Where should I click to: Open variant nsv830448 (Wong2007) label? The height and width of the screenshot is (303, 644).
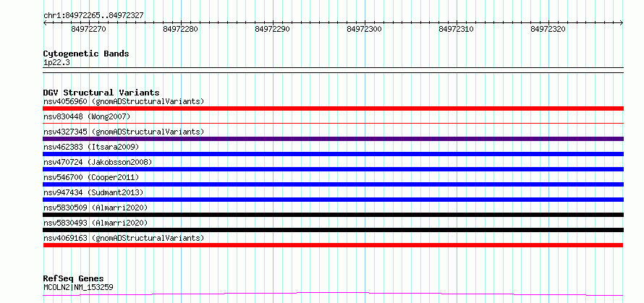click(87, 116)
